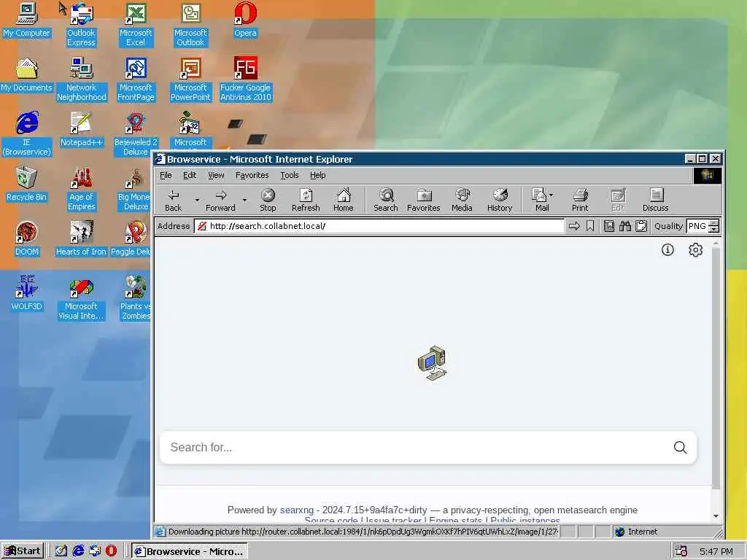This screenshot has height=560, width=747.
Task: Open the File menu
Action: [166, 175]
